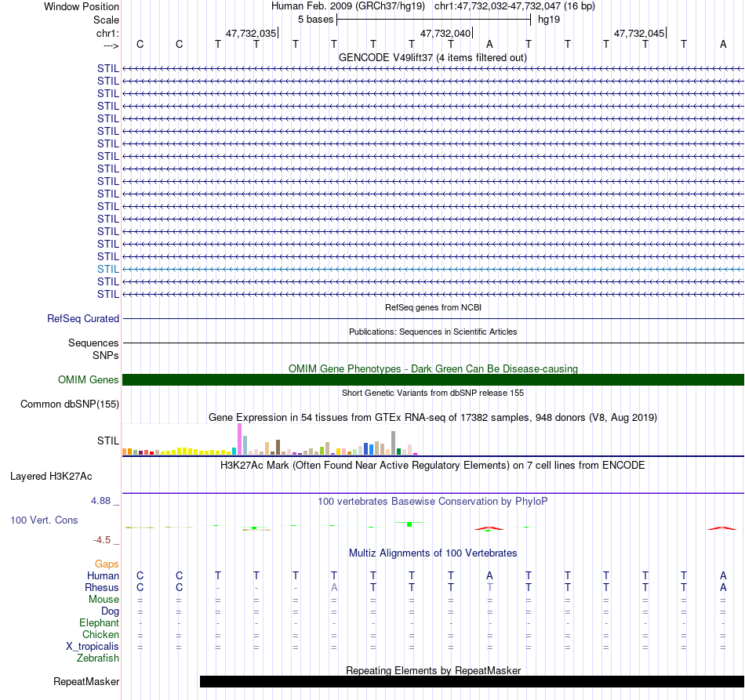Click the Mouse alignment row label

(x=104, y=600)
